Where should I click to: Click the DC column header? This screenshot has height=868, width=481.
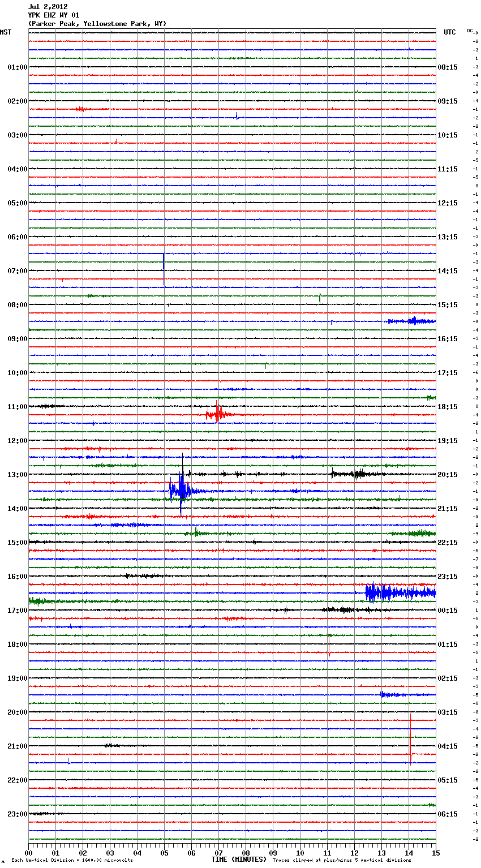(x=470, y=31)
